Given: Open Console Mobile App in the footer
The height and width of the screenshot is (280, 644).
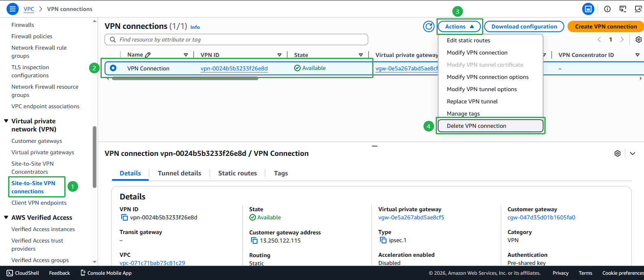Looking at the screenshot, I should point(106,273).
